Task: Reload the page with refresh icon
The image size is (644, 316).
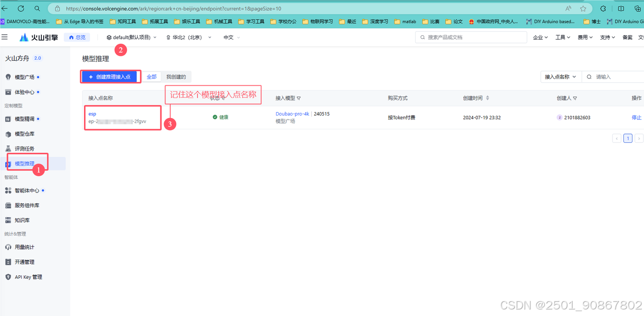Action: (x=21, y=9)
